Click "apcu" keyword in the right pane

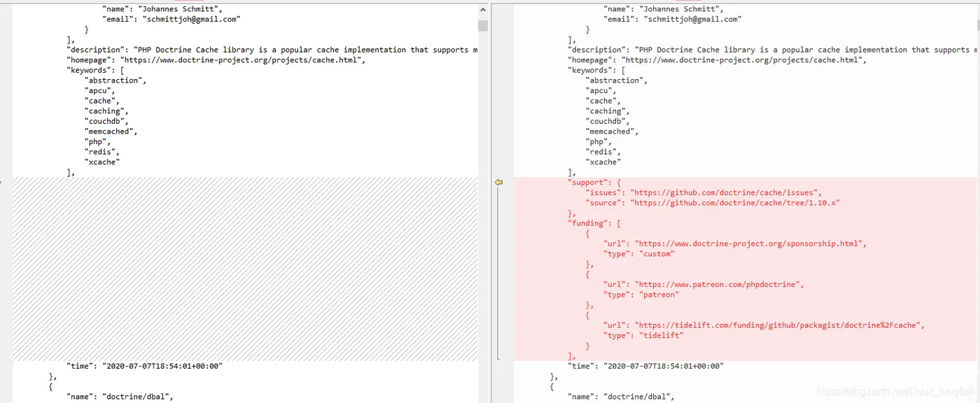(x=602, y=90)
